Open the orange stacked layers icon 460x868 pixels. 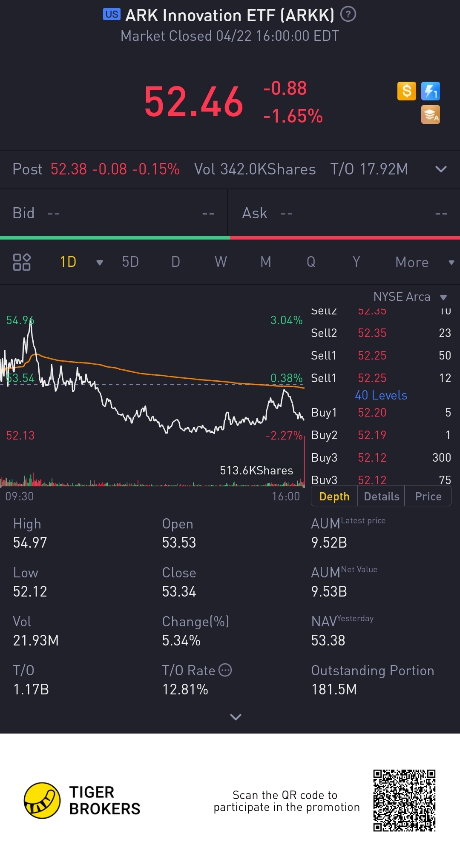click(x=431, y=115)
